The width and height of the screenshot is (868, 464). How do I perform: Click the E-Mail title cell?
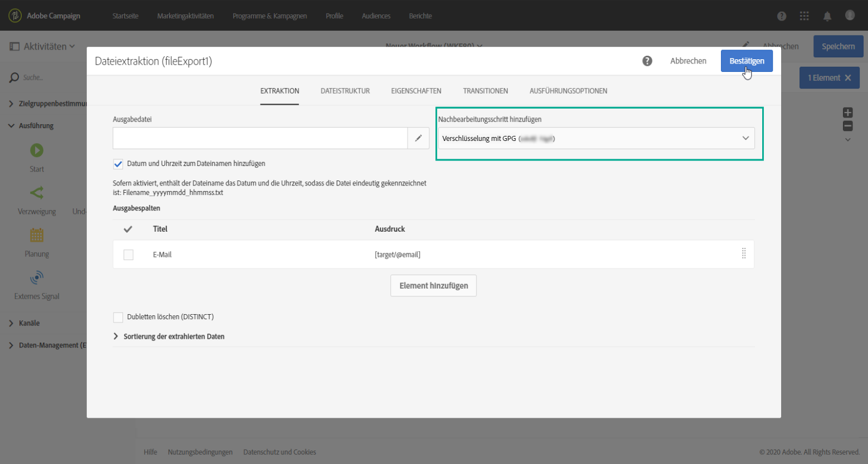tap(162, 255)
